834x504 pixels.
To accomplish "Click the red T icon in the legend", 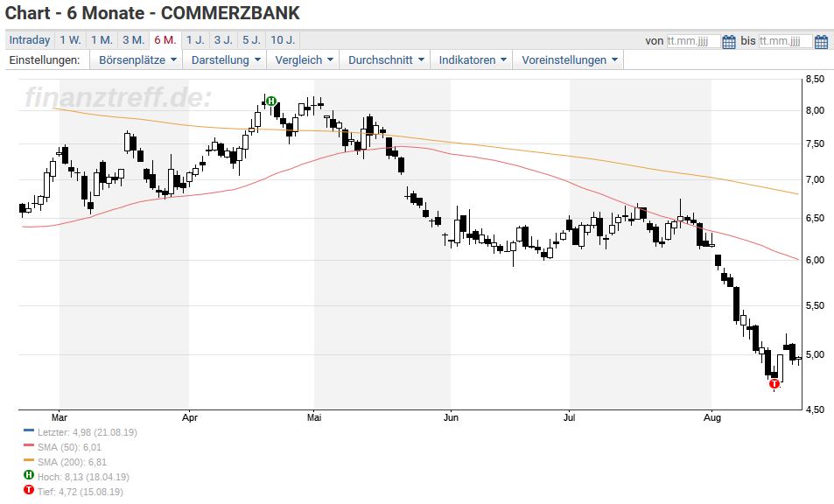I will click(29, 490).
